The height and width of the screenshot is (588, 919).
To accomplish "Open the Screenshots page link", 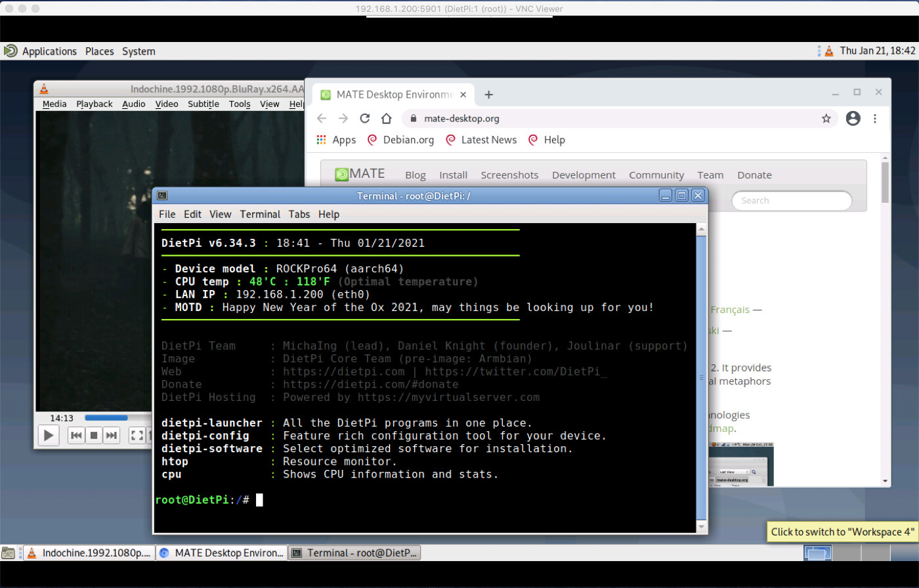I will tap(509, 175).
